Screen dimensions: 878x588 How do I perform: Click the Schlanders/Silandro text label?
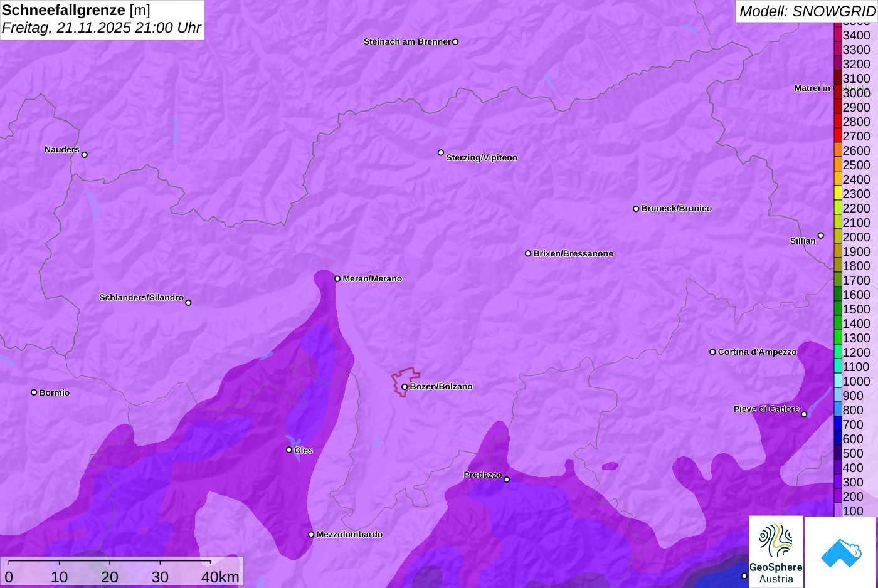click(142, 297)
